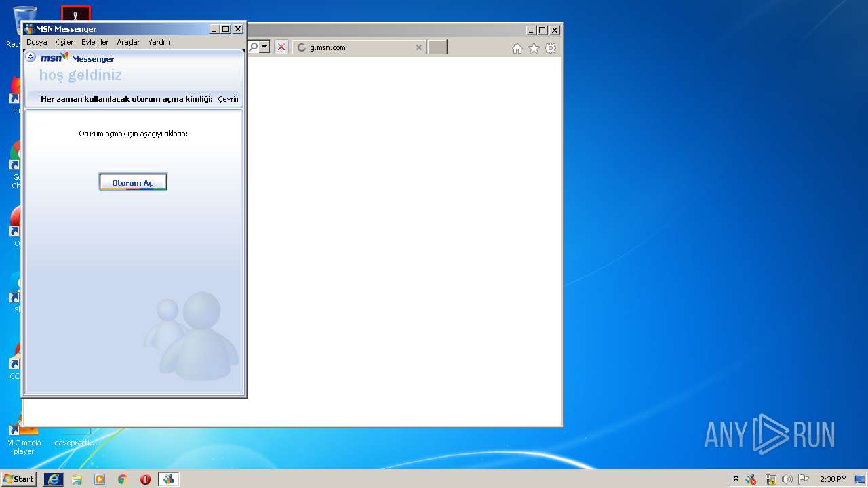This screenshot has width=868, height=488.
Task: Go to browser Home page icon
Action: coord(517,48)
